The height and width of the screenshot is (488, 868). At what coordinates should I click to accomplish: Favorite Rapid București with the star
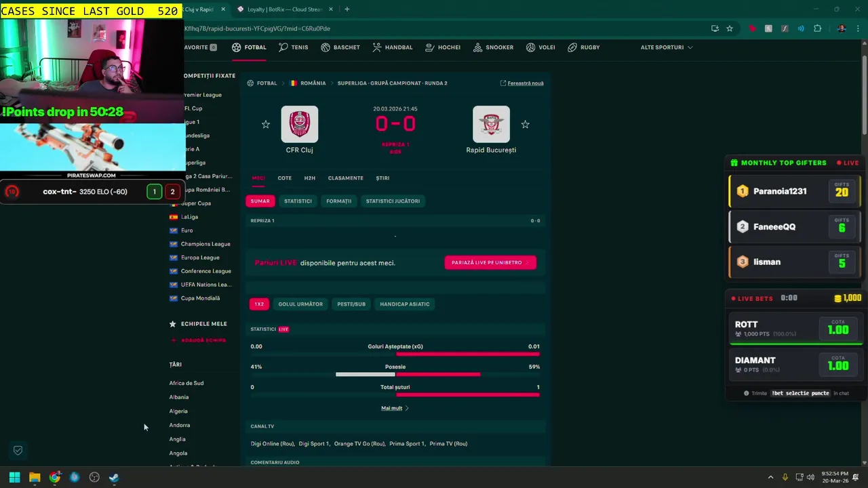(x=525, y=125)
